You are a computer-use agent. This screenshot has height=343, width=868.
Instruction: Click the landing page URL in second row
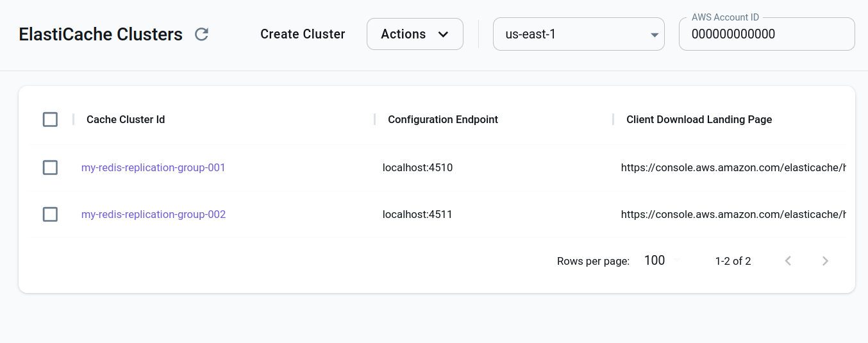tap(733, 214)
